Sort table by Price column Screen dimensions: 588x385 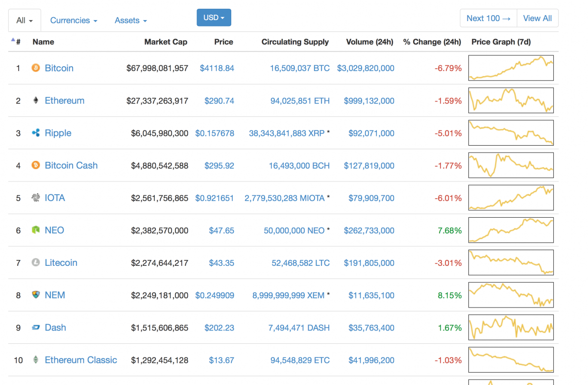coord(223,42)
